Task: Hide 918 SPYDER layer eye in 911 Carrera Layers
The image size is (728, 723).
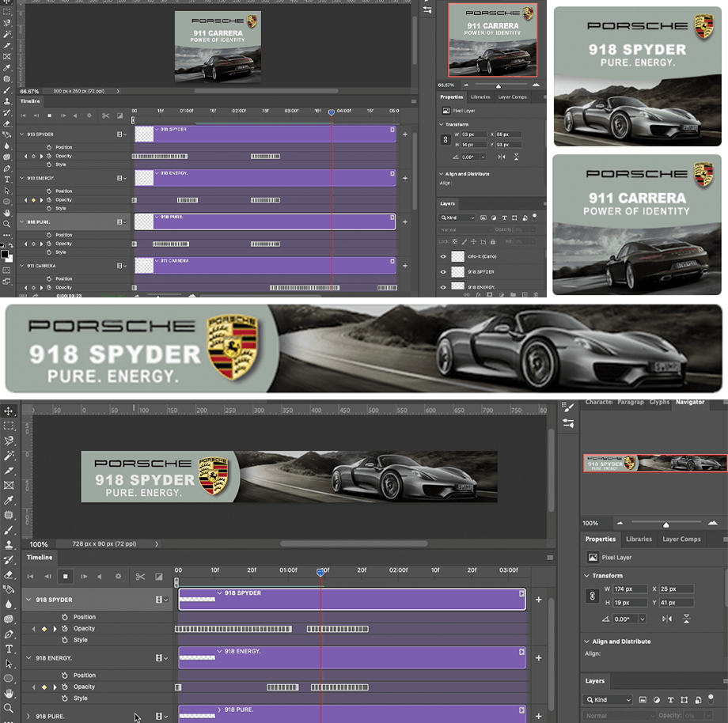Action: (443, 272)
